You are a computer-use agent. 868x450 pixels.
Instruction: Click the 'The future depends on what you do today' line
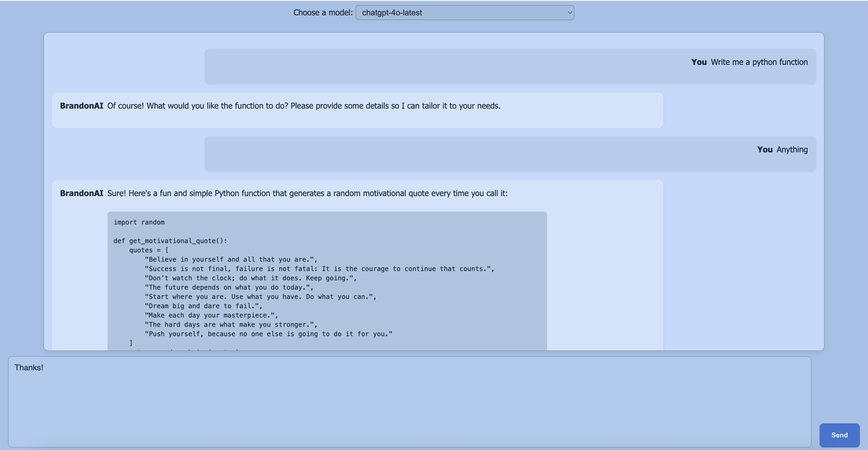[x=229, y=287]
